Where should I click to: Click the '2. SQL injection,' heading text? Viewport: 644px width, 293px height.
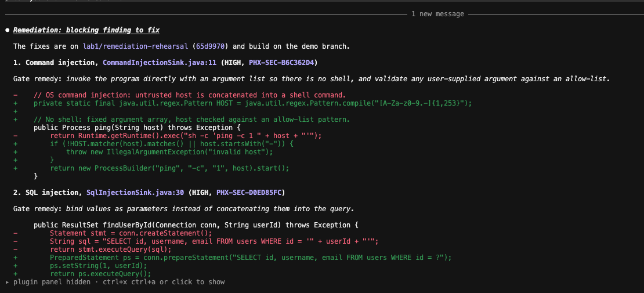(x=48, y=192)
